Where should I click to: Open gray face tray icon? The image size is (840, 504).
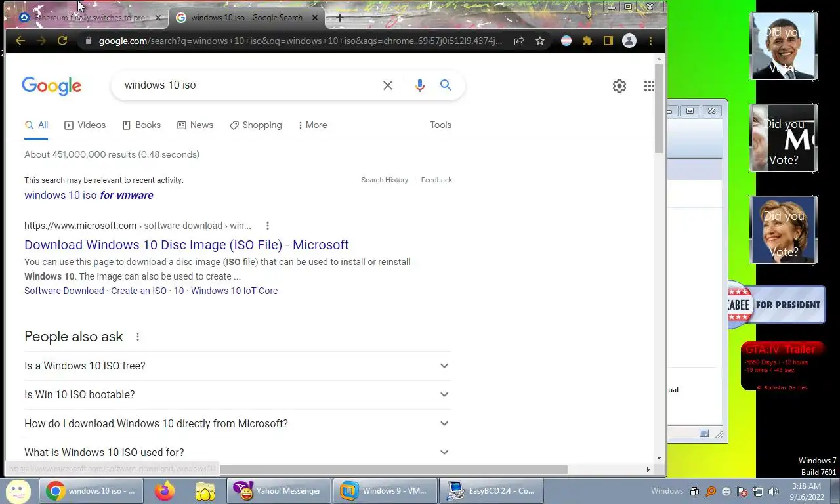click(x=726, y=491)
